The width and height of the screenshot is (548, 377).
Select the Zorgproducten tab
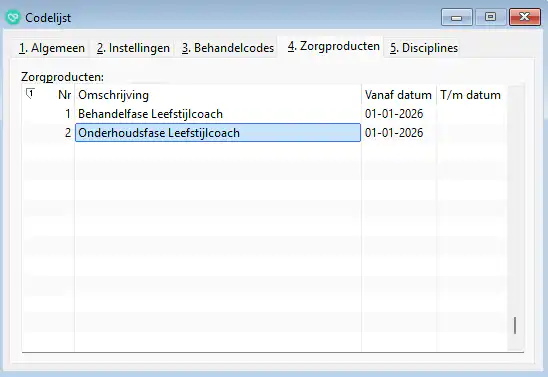[334, 46]
